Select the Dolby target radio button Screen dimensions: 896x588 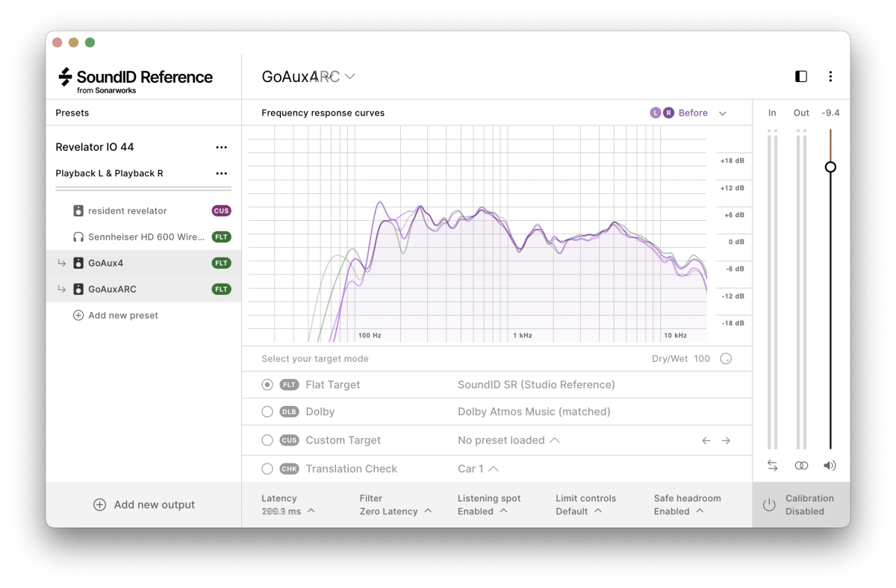[267, 412]
